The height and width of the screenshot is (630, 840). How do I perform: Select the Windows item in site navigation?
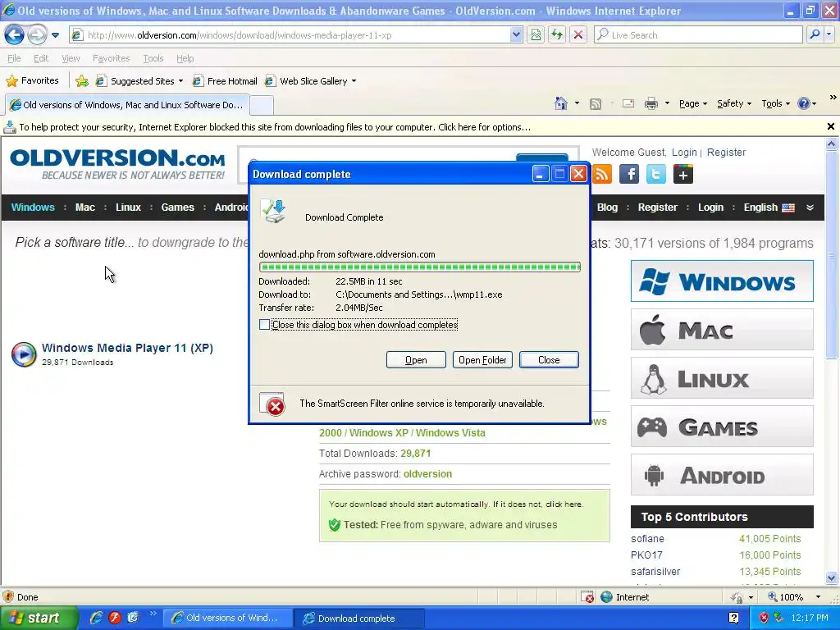(33, 208)
